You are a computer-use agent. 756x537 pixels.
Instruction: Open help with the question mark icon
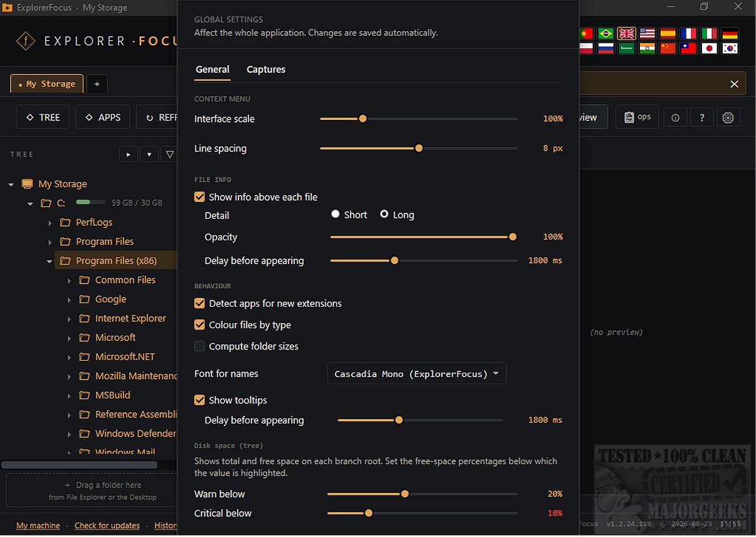[x=702, y=118]
